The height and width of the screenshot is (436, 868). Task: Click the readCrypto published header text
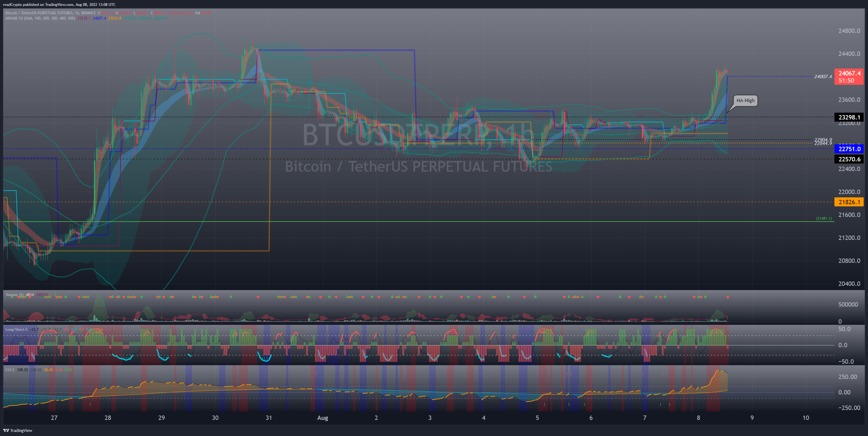click(x=59, y=4)
